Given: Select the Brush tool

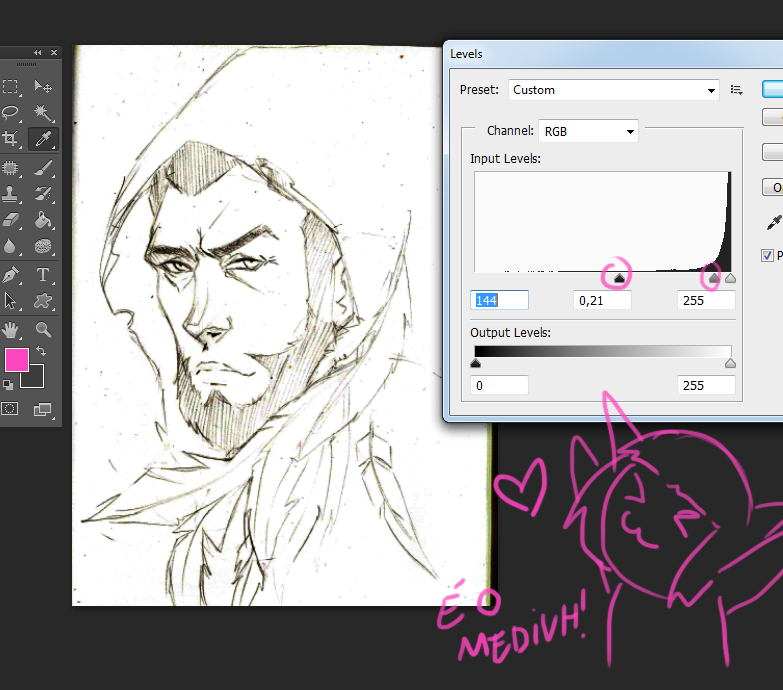Looking at the screenshot, I should tap(43, 168).
